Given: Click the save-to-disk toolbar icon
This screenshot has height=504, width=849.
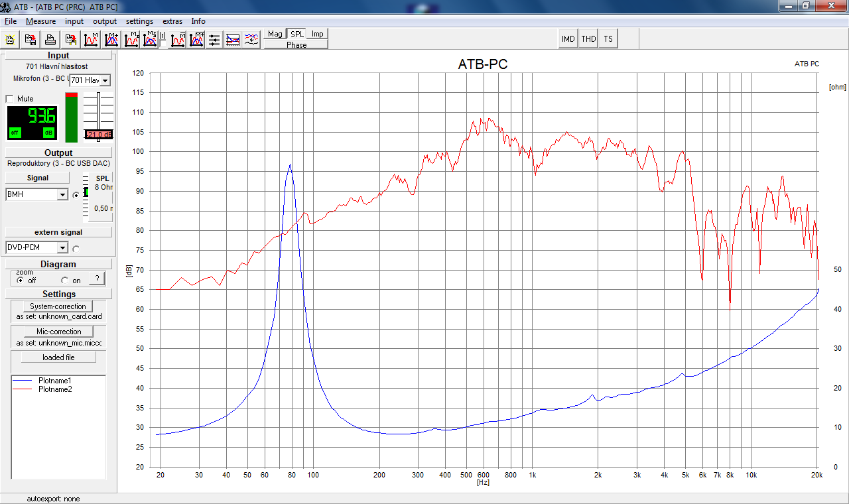Looking at the screenshot, I should pos(31,40).
